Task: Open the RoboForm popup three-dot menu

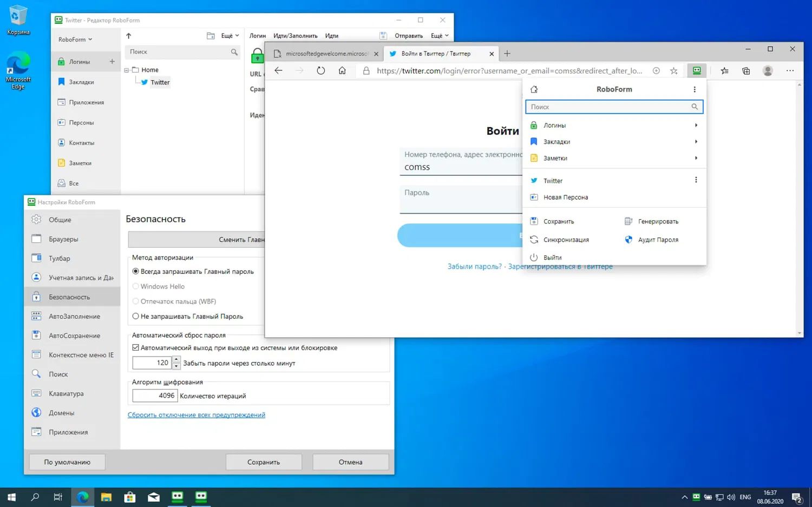Action: click(x=695, y=89)
